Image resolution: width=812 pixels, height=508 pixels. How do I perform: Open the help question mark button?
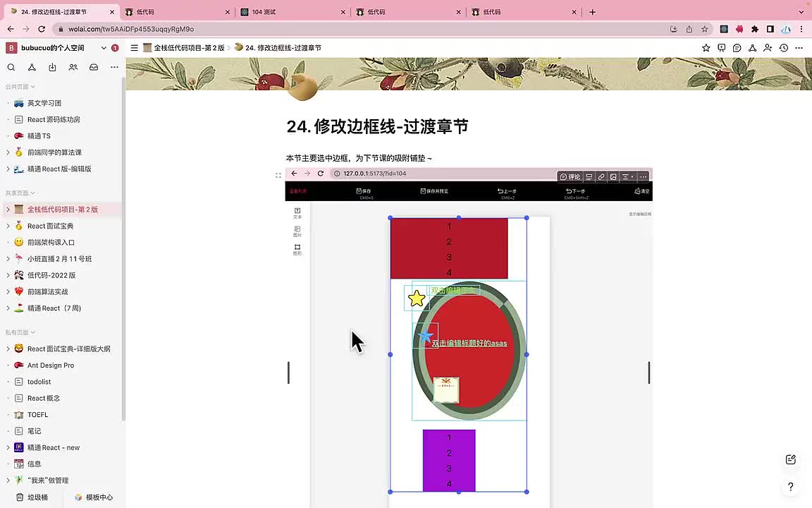790,486
